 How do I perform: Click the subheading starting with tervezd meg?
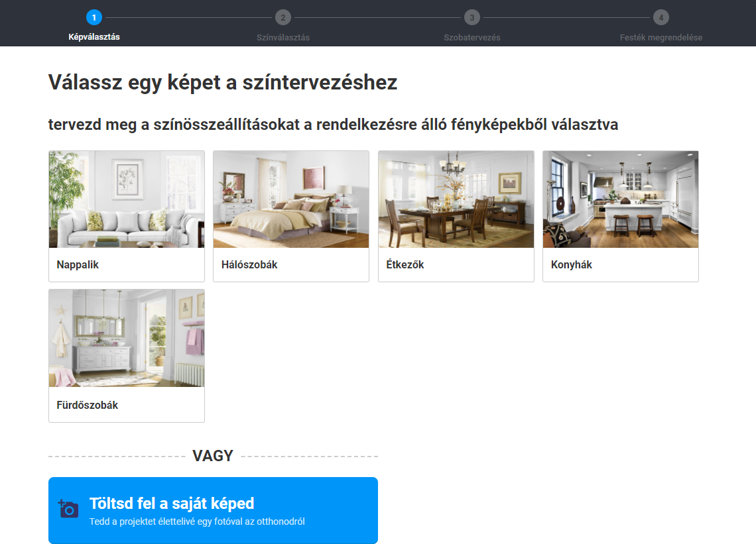coord(333,125)
